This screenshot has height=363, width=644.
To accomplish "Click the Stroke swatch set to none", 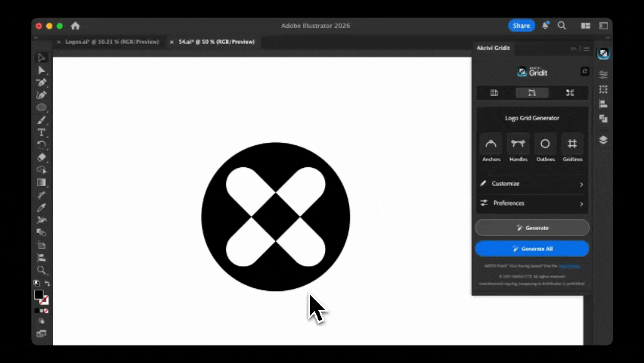I will 45,300.
